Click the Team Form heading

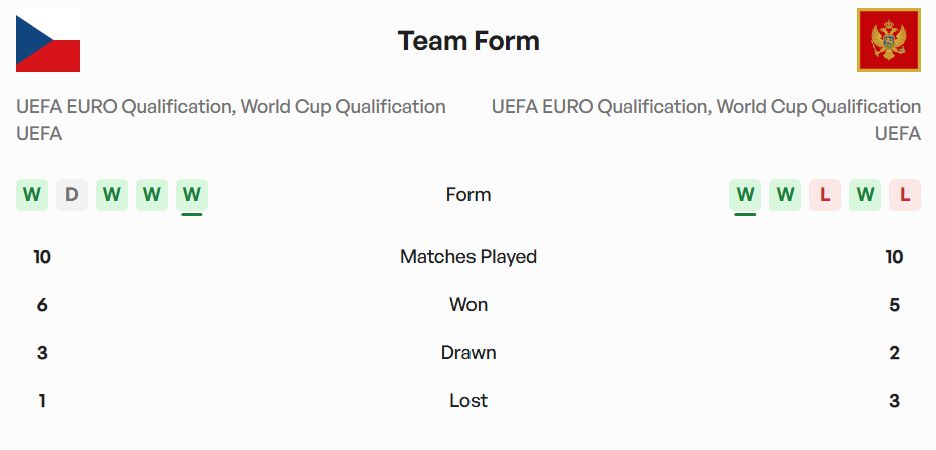[x=468, y=41]
